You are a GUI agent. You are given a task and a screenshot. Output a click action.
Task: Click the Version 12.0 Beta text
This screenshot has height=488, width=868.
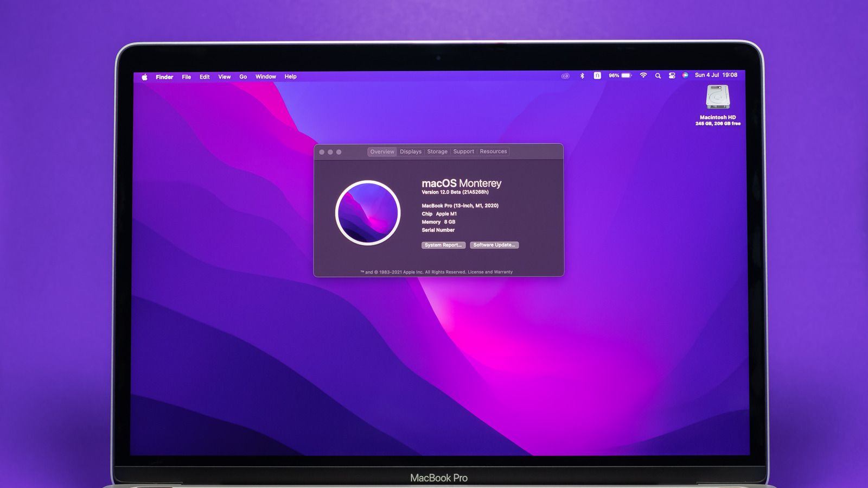tap(455, 192)
